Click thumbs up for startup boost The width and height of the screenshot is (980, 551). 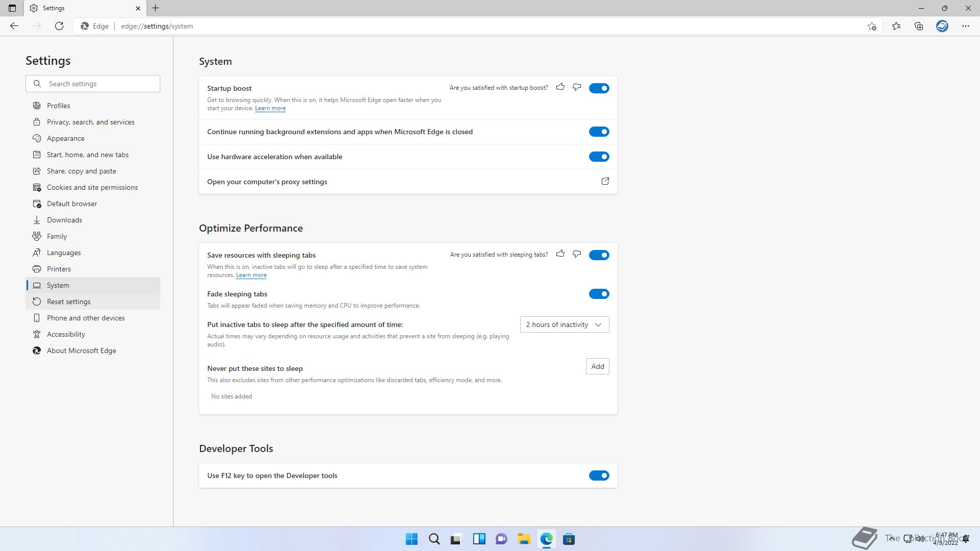(x=560, y=87)
